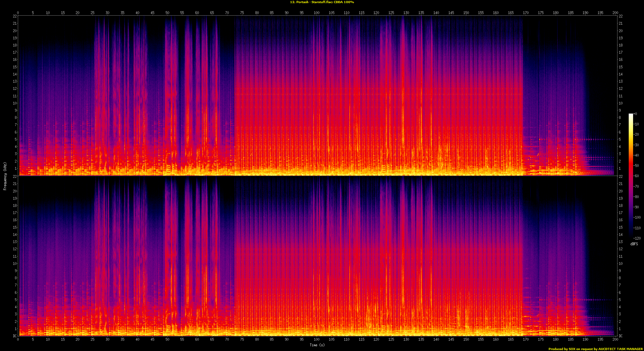
Task: Click the "DC" label at the bottom-left frequency axis
Action: point(15,336)
